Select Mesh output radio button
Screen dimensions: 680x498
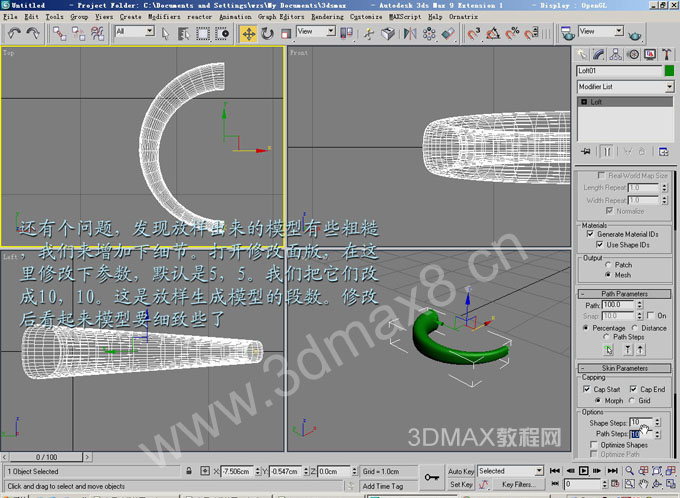(x=608, y=275)
